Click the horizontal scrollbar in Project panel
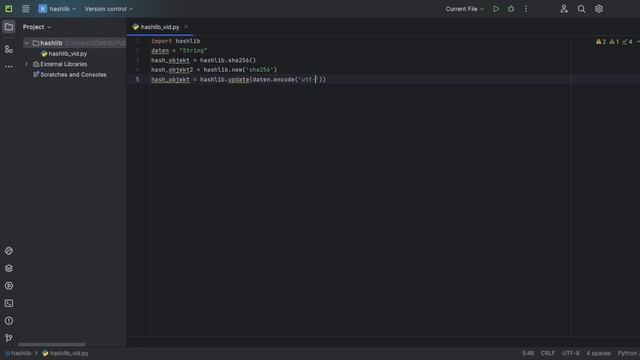The width and height of the screenshot is (640, 360). [52, 344]
